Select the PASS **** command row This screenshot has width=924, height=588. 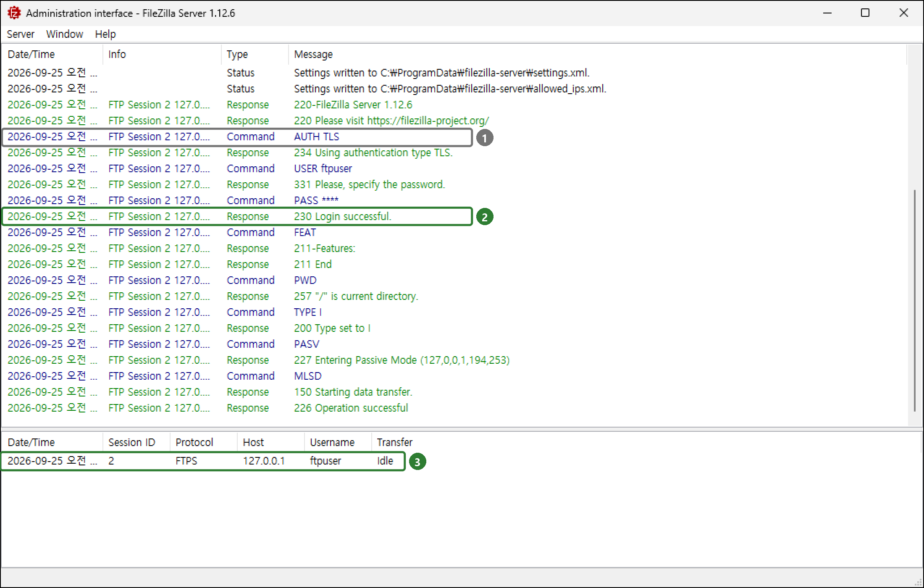(x=454, y=200)
